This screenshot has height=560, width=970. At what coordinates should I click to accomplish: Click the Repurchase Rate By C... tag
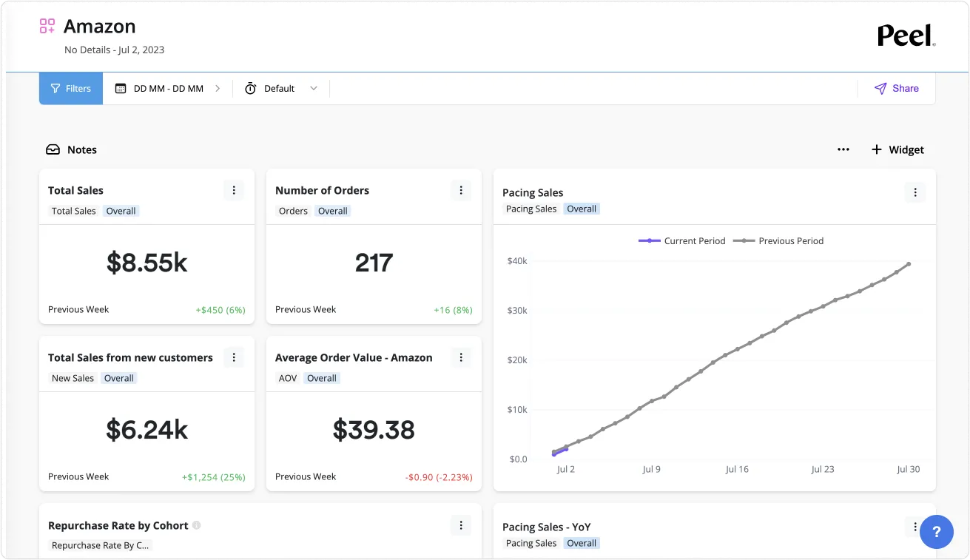tap(101, 545)
